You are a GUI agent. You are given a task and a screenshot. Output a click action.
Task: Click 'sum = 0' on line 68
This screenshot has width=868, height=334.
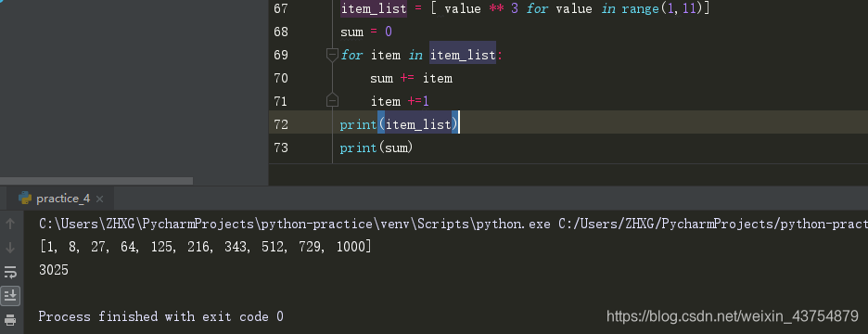pyautogui.click(x=366, y=32)
